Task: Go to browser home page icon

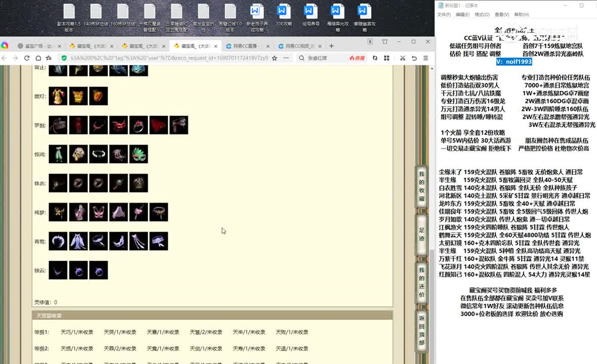Action: point(38,58)
